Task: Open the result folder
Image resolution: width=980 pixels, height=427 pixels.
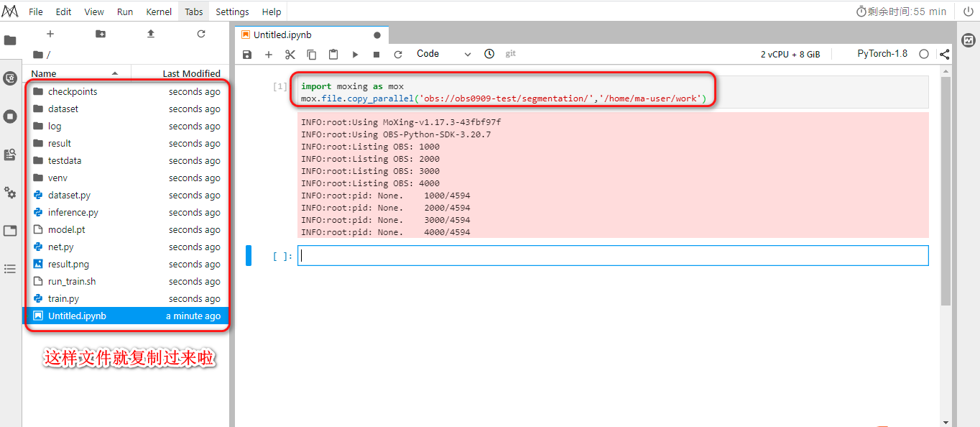Action: pyautogui.click(x=126, y=143)
